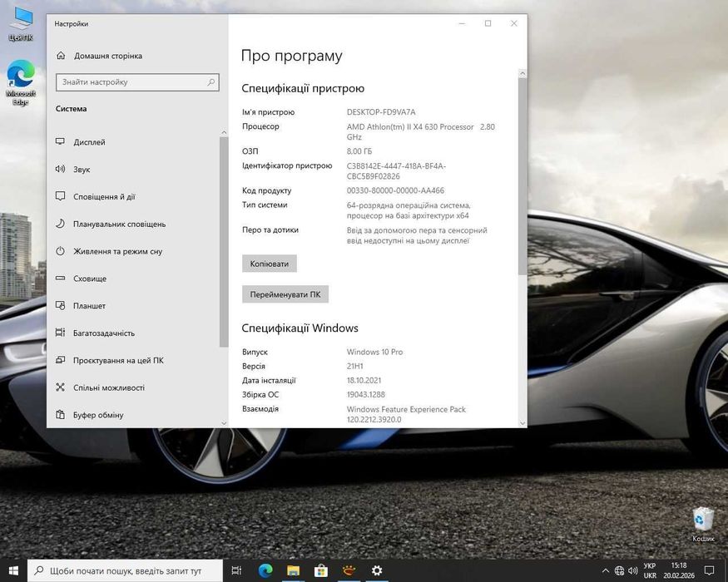728x582 pixels.
Task: Click the ОЗП value 8.00 ГБ
Action: point(359,151)
